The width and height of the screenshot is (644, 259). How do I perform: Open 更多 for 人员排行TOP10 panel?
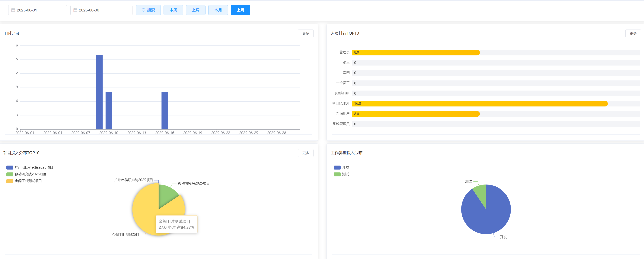pos(633,33)
